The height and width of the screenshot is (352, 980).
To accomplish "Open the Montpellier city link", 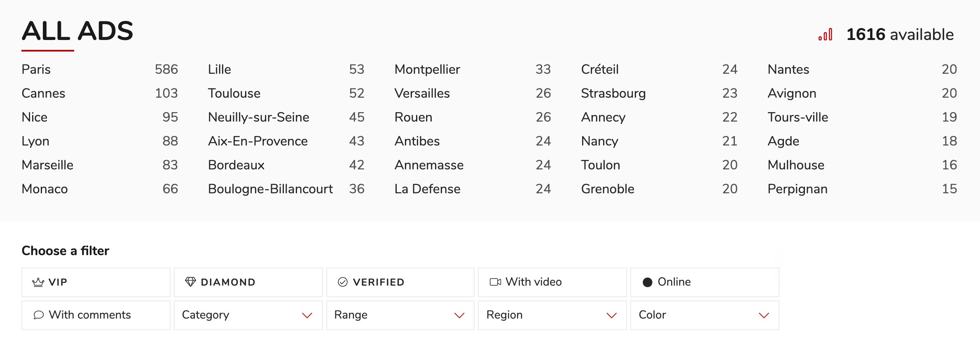I will tap(473, 69).
